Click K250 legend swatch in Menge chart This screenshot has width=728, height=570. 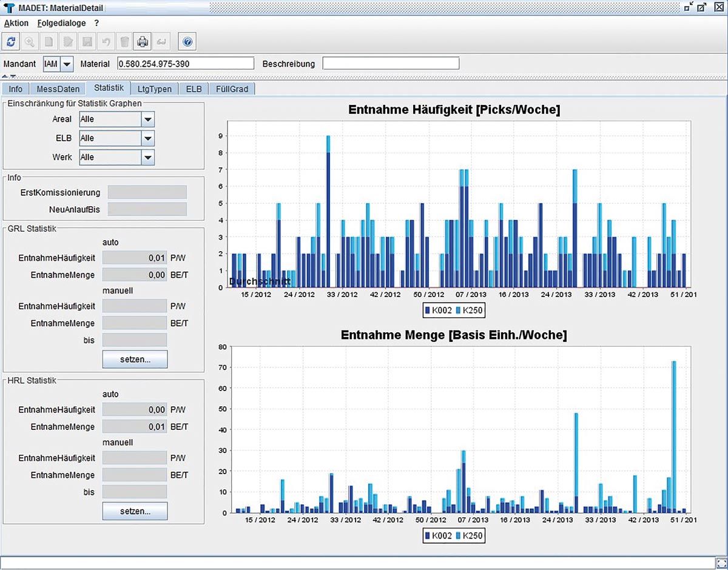458,536
